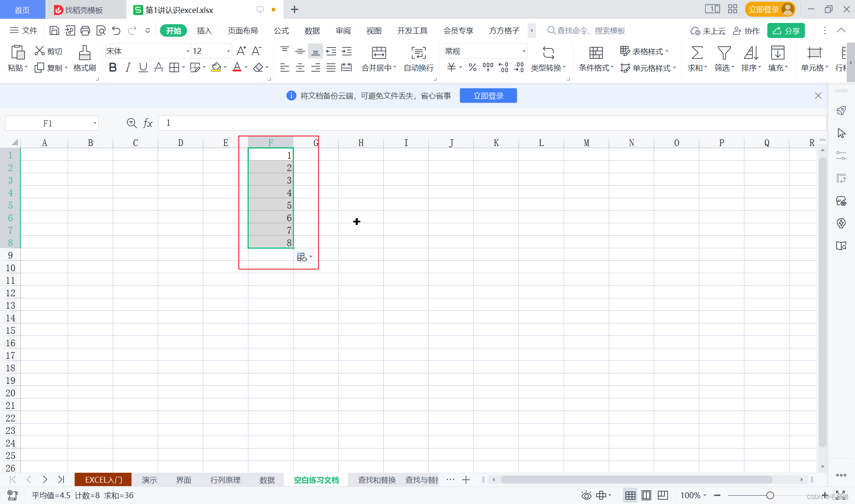Click the Filter (筛选) funnel icon
The width and height of the screenshot is (855, 504).
click(724, 53)
